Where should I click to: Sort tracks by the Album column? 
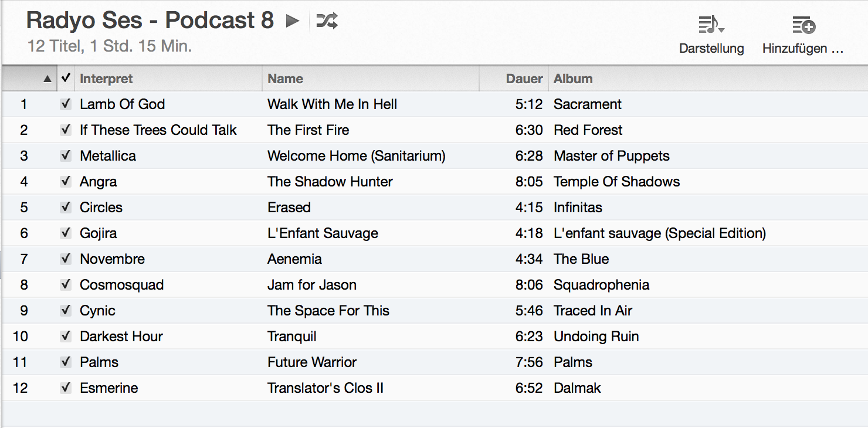tap(573, 79)
